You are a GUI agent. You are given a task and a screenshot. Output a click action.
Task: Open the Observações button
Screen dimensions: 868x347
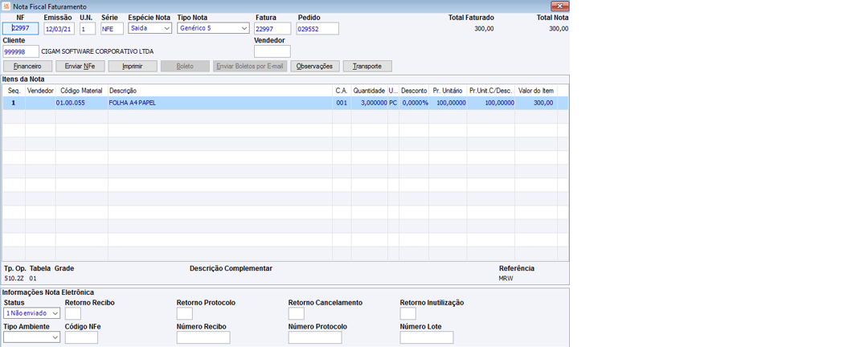(x=314, y=67)
